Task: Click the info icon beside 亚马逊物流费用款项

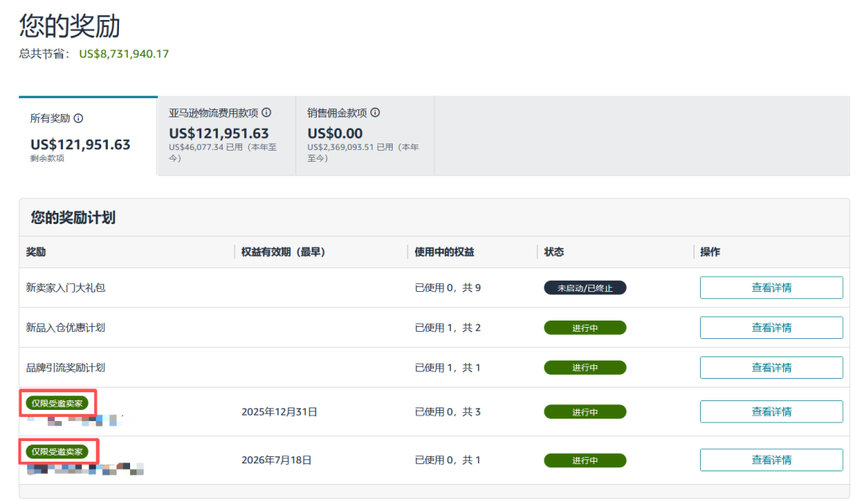Action: [267, 112]
